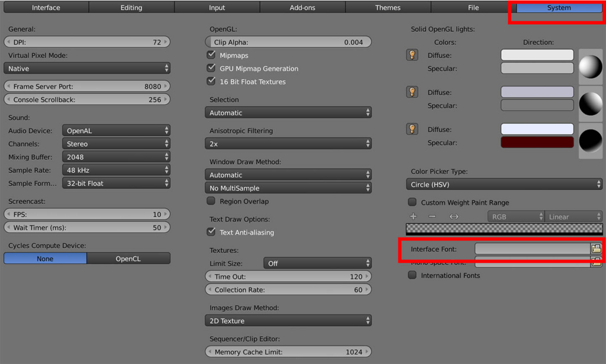Toggle Text Anti-aliasing checkbox
The height and width of the screenshot is (364, 606).
[x=211, y=231]
